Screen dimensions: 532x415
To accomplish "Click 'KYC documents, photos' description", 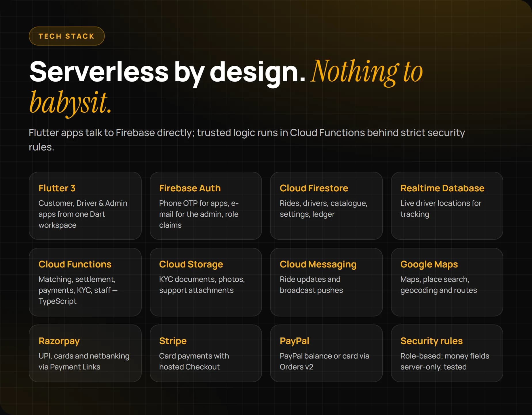I will pos(202,285).
